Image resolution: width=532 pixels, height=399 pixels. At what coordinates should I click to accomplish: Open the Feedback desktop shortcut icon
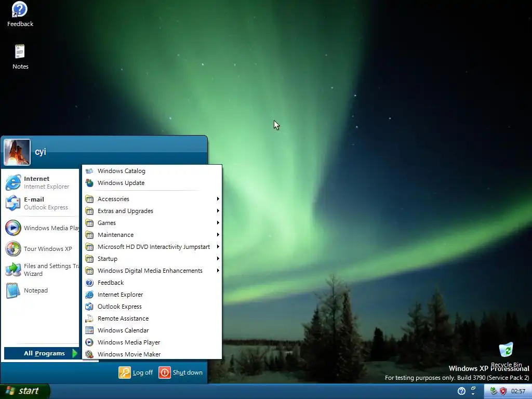20,9
